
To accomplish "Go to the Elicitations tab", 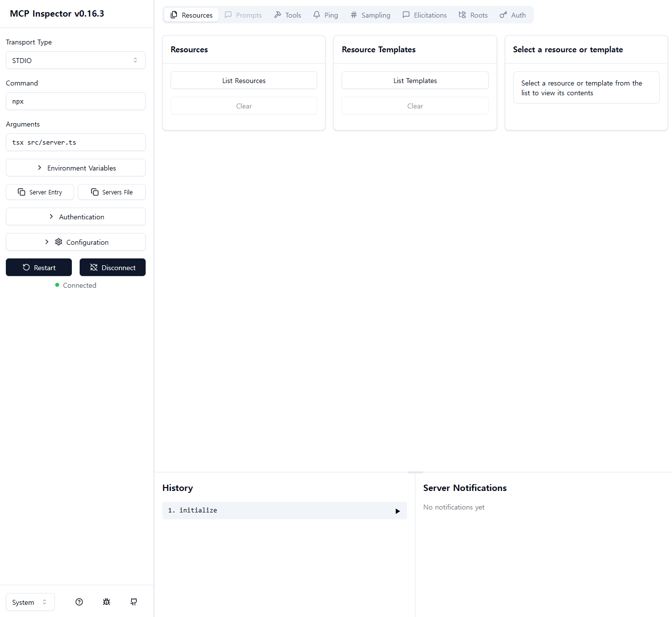I will point(424,15).
